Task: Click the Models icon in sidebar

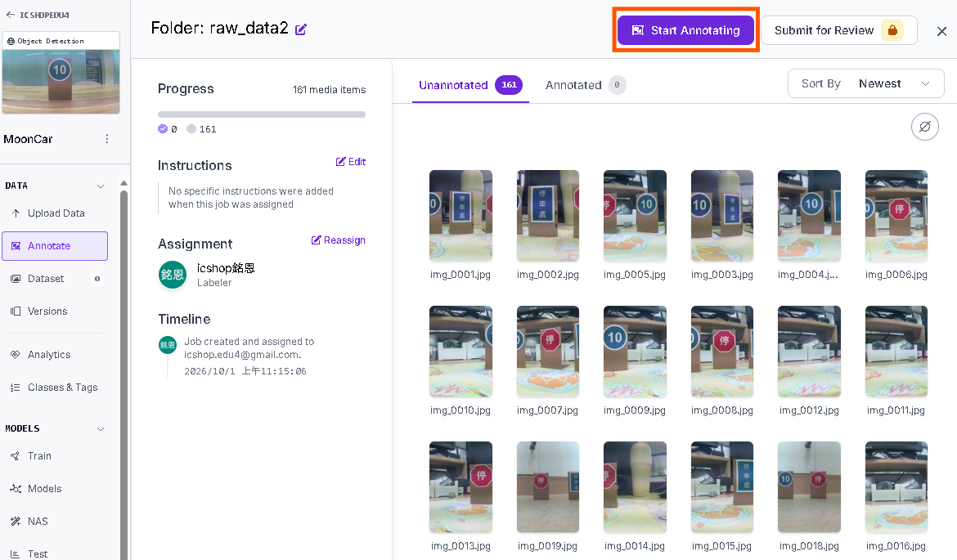Action: pyautogui.click(x=16, y=489)
